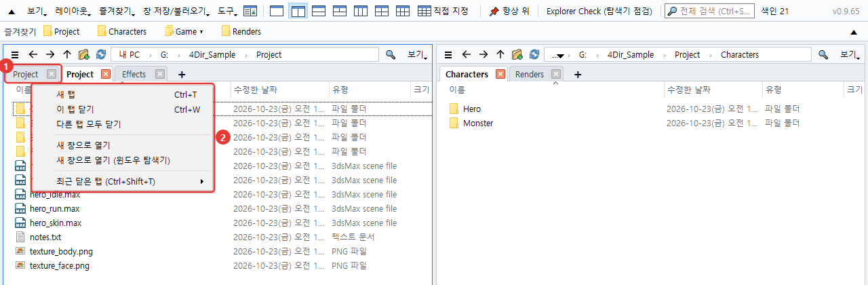Go back in the left pane
Image resolution: width=868 pixels, height=285 pixels.
33,54
